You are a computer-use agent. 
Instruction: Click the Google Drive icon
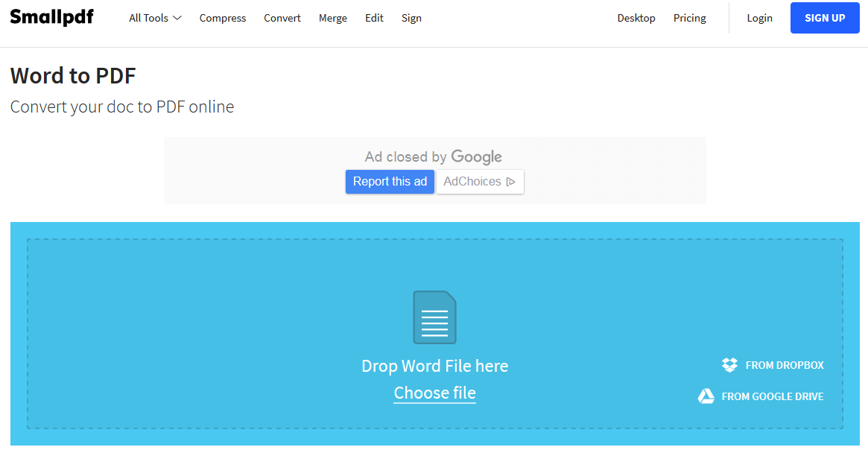706,396
